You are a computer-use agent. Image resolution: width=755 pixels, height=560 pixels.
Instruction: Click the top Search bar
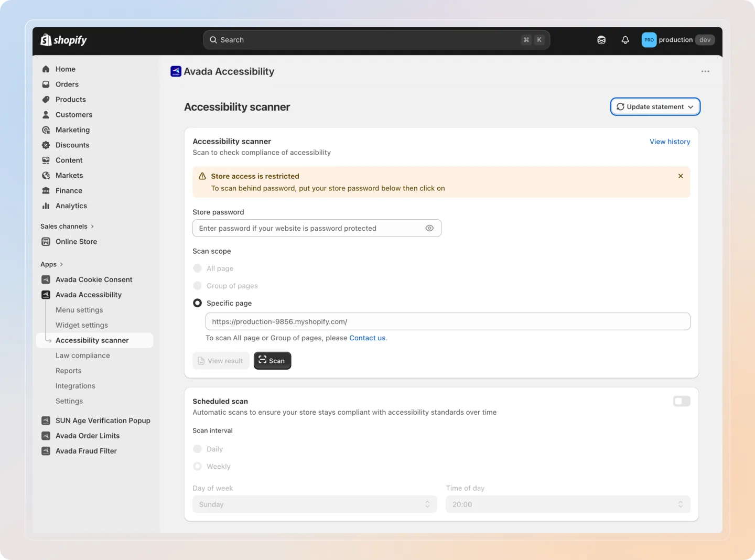click(376, 40)
